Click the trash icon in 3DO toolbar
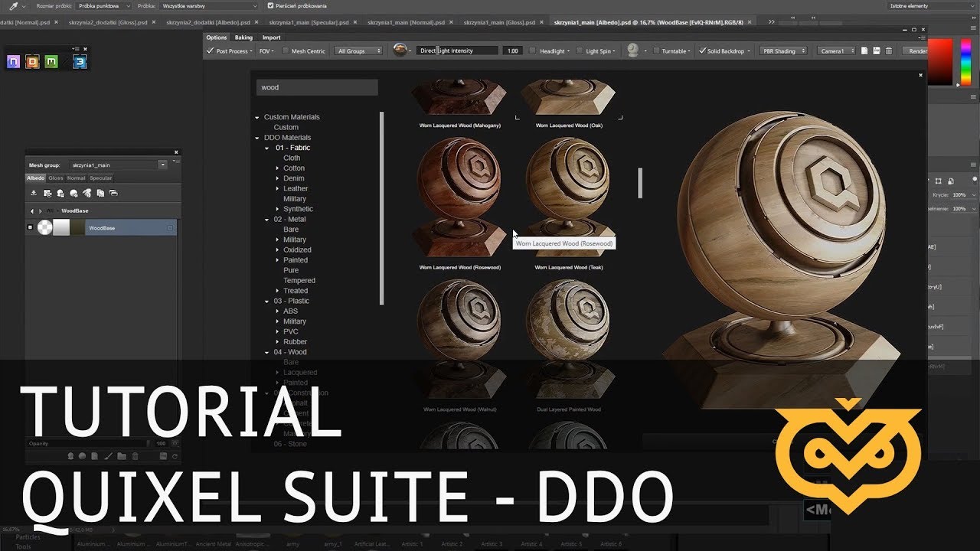The height and width of the screenshot is (551, 980). [x=888, y=51]
